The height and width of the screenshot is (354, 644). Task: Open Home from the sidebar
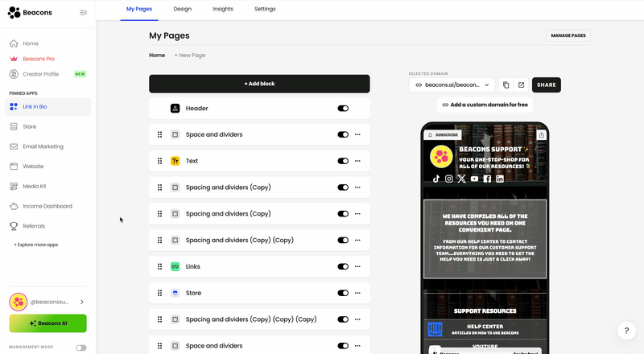pyautogui.click(x=31, y=43)
